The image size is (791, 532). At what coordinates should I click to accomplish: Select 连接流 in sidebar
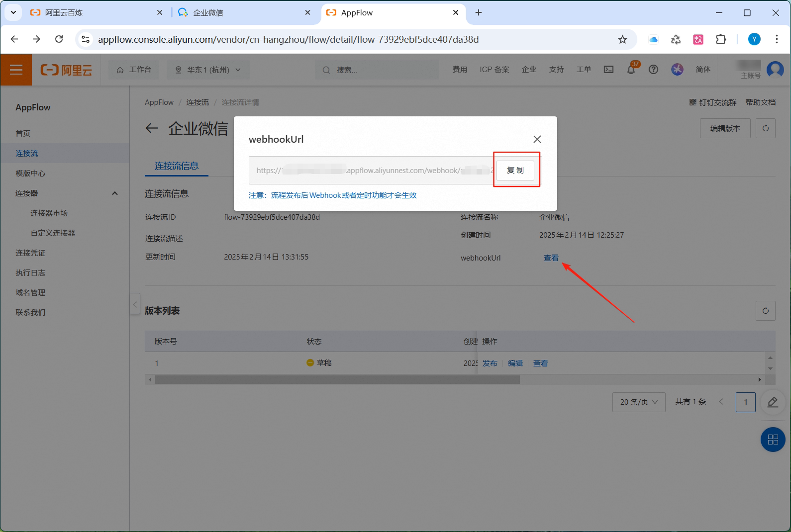pos(65,153)
